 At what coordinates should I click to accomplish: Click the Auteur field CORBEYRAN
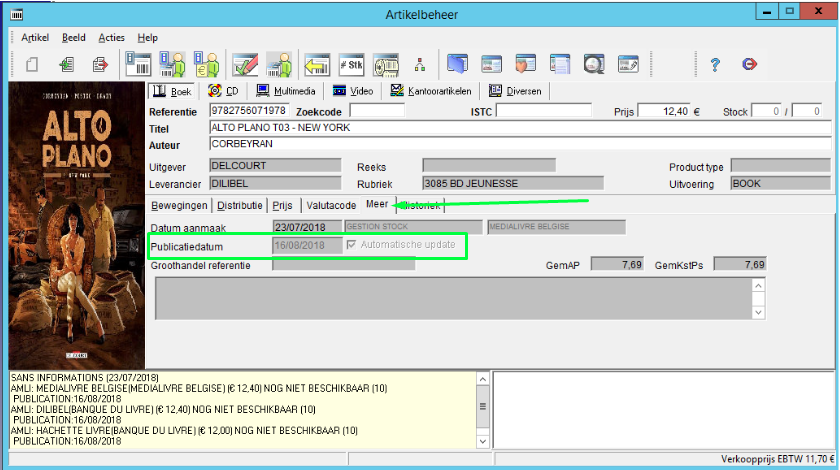pos(520,144)
